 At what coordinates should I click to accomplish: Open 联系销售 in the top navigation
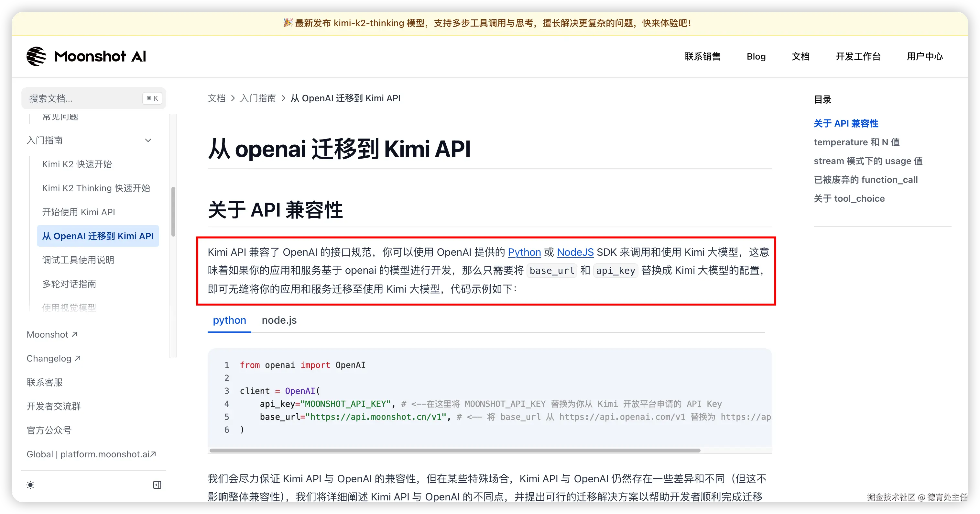click(702, 56)
